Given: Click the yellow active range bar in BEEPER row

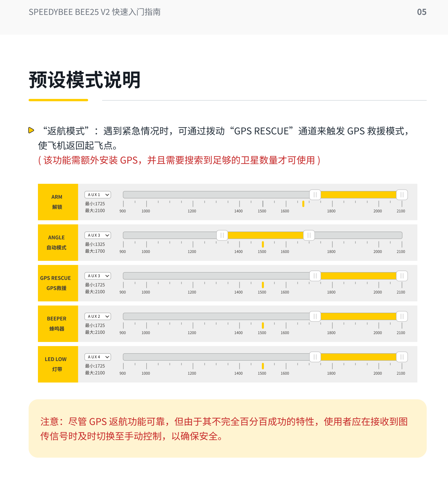Looking at the screenshot, I should [358, 316].
